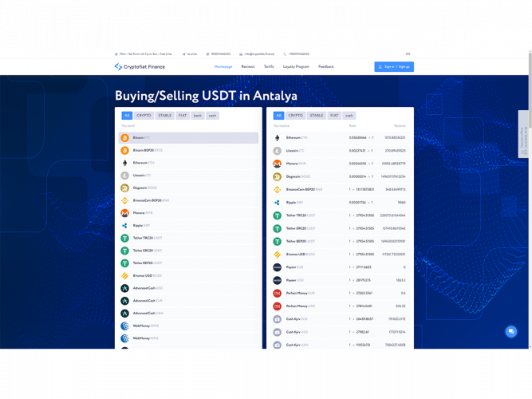Choose 'Binance USD' row in the receive list
Screen dimensions: 532x399
[340, 255]
